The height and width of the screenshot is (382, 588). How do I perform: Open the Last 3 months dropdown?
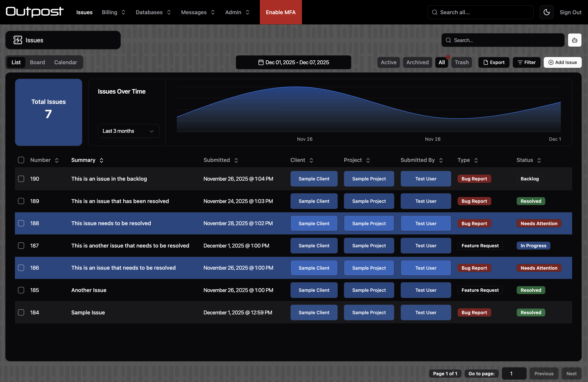tap(128, 131)
